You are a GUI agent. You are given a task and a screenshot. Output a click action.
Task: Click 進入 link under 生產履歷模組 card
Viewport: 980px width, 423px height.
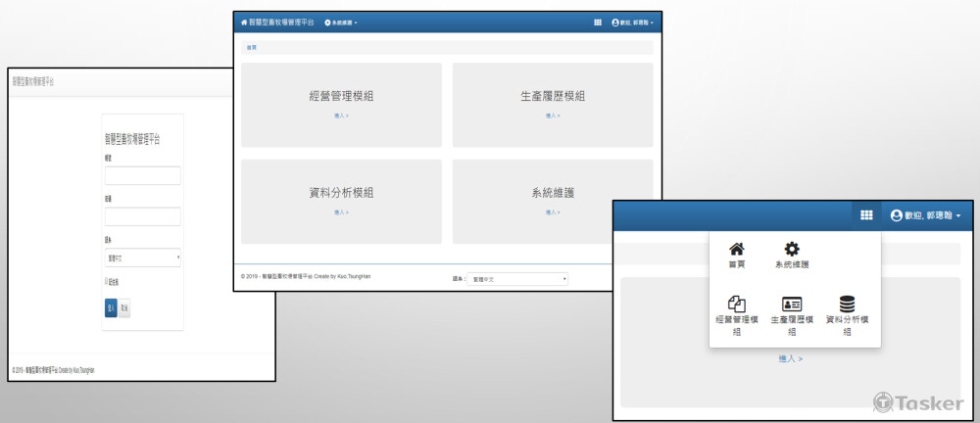coord(553,116)
